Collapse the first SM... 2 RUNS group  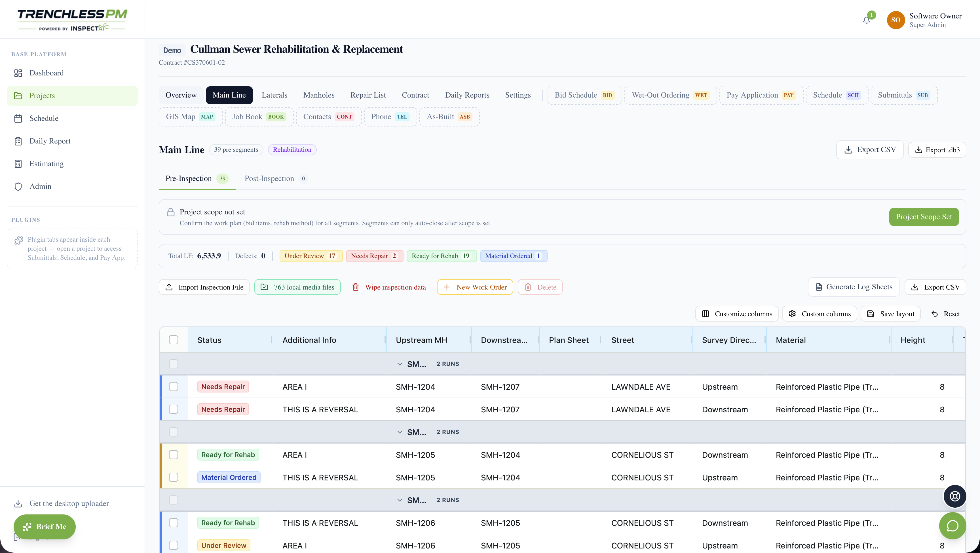point(400,364)
